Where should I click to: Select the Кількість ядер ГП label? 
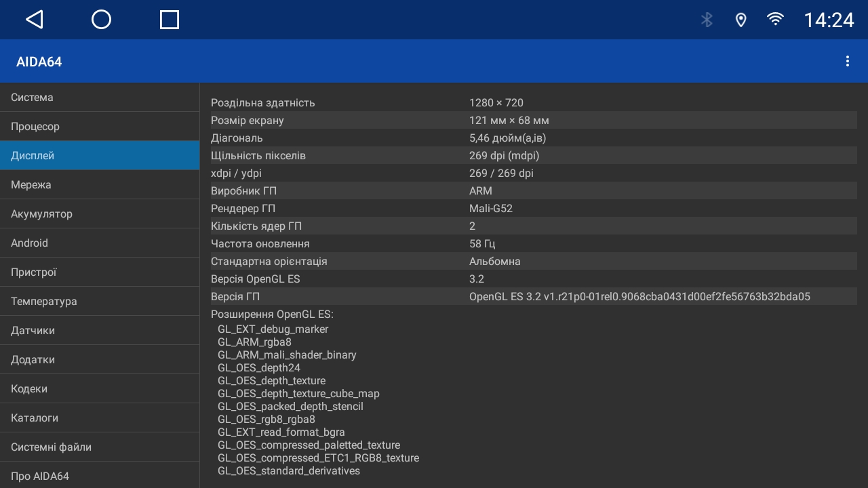[256, 226]
